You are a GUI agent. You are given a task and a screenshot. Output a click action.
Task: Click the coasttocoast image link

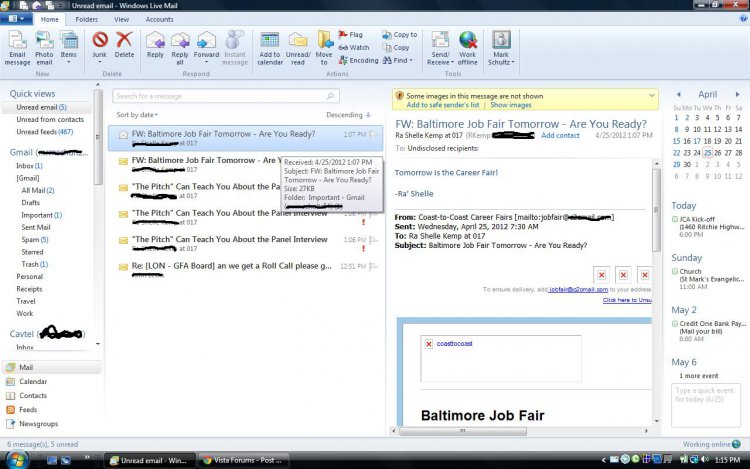point(454,343)
